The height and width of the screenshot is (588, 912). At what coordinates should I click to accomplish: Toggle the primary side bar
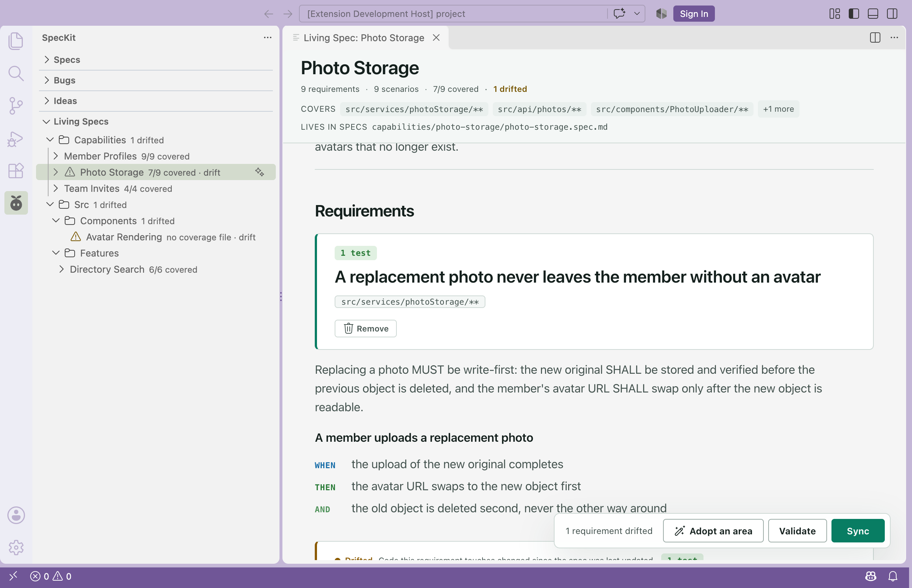854,14
